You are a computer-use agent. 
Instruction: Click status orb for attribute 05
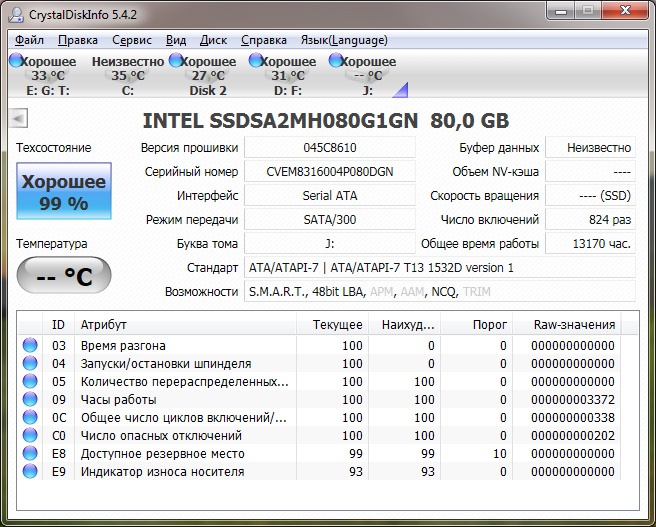(30, 381)
